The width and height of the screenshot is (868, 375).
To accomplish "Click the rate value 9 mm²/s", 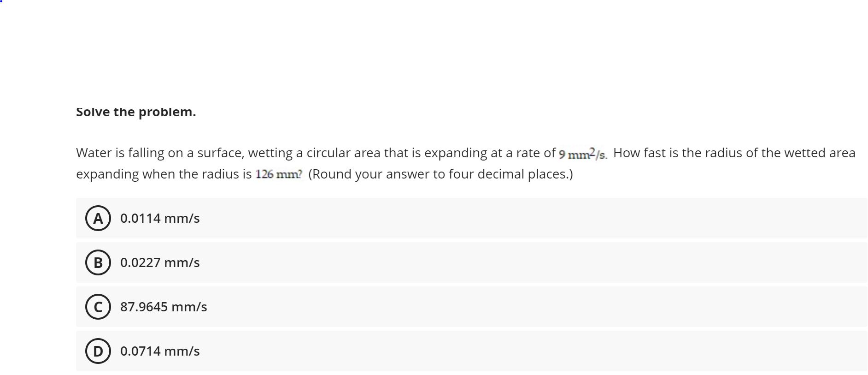I will click(x=582, y=154).
